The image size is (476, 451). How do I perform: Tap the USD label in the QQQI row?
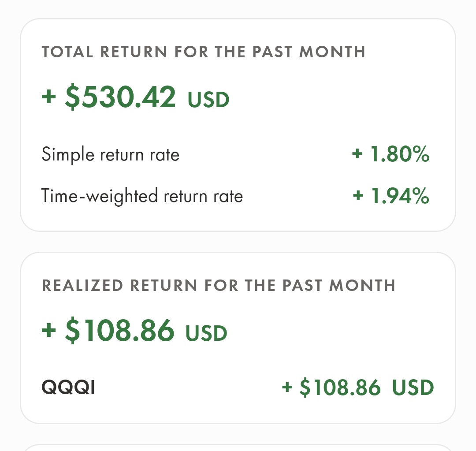tap(413, 388)
